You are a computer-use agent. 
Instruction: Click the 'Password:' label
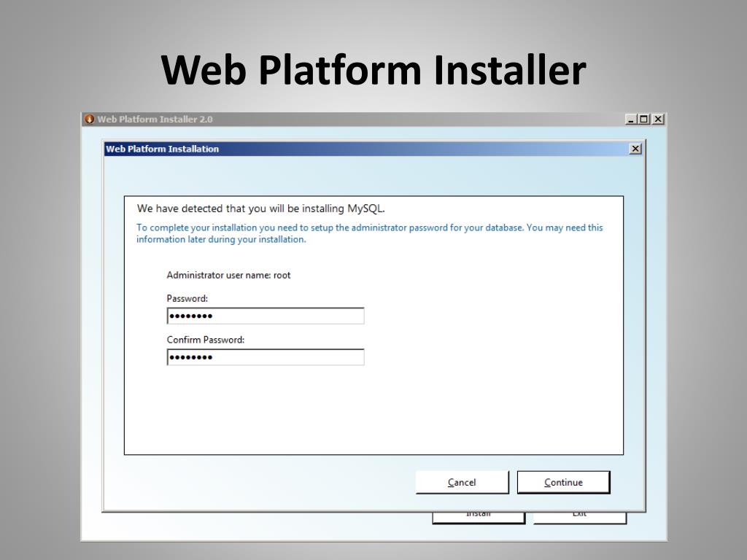[187, 298]
